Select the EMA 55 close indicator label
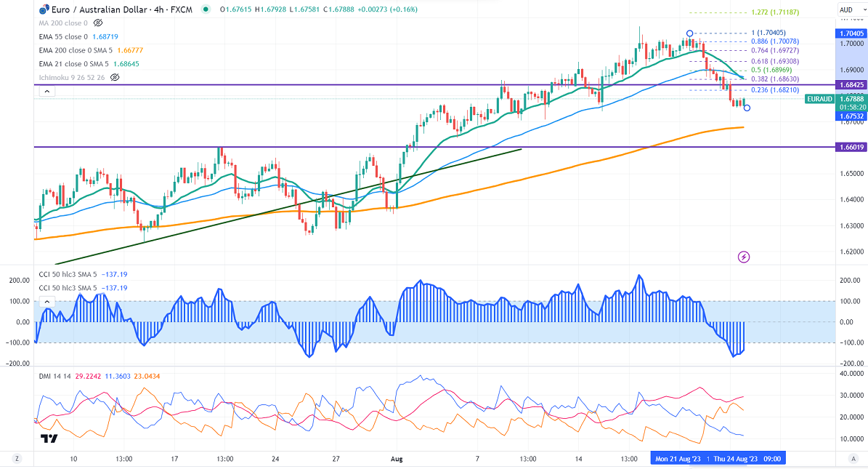 coord(63,36)
